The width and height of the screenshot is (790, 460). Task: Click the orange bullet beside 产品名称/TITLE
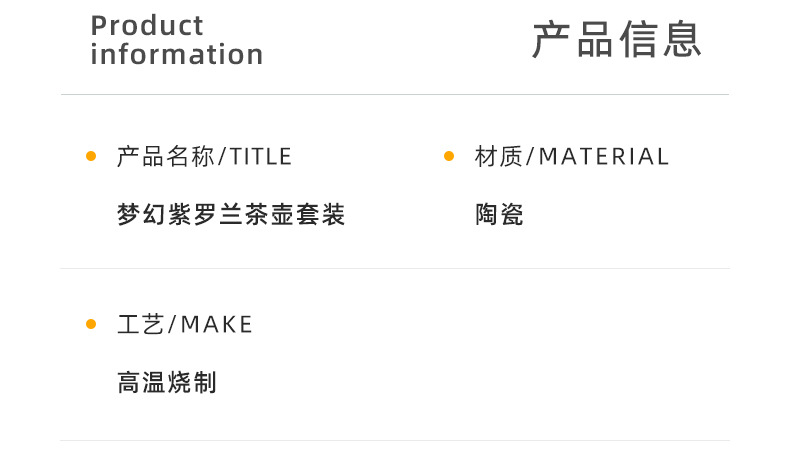coord(91,156)
